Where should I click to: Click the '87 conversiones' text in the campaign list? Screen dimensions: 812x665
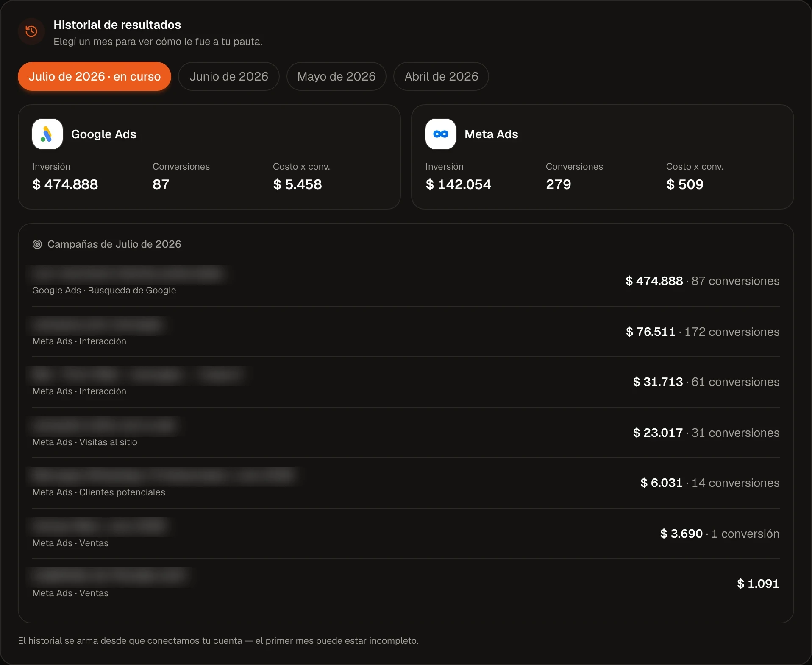pyautogui.click(x=735, y=281)
